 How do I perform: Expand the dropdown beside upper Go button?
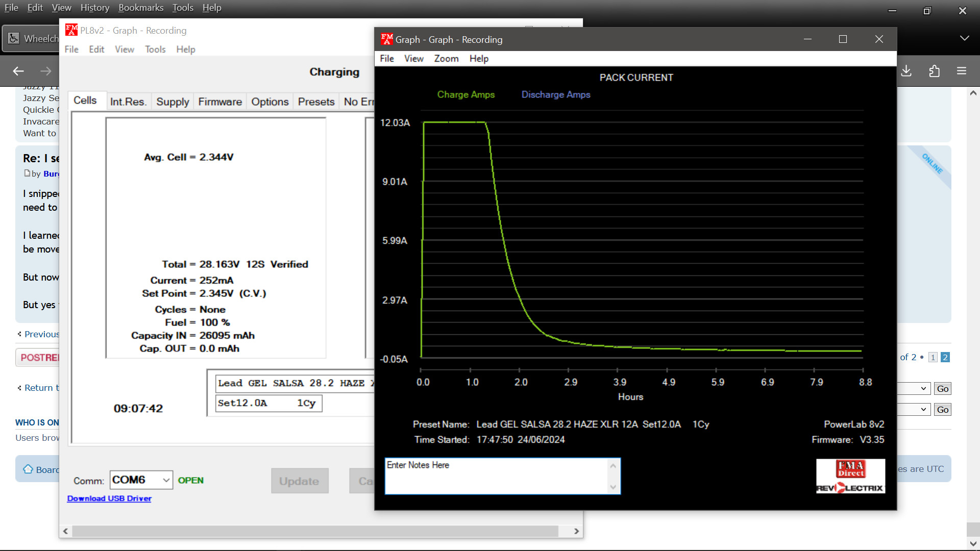pos(923,389)
